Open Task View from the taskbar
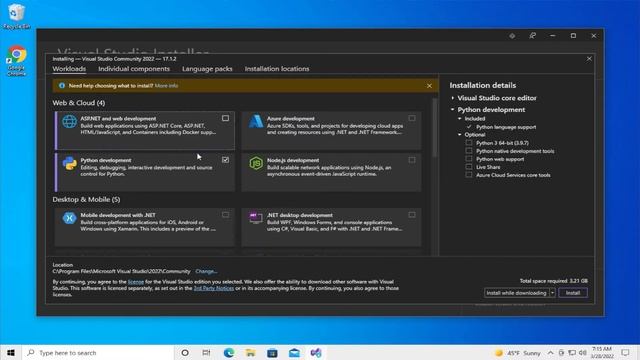Image resolution: width=640 pixels, height=360 pixels. coord(207,353)
